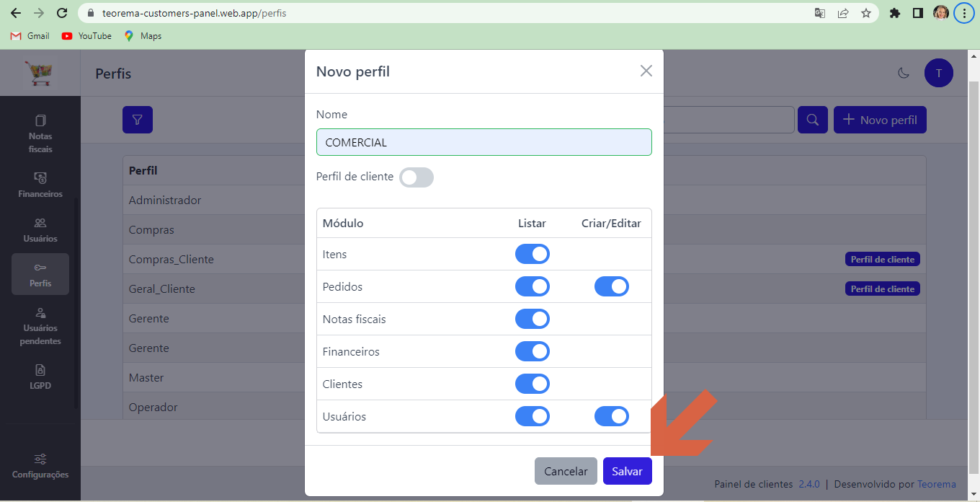
Task: Click Perfil de cliente badge on Geral_Cliente
Action: pyautogui.click(x=883, y=289)
